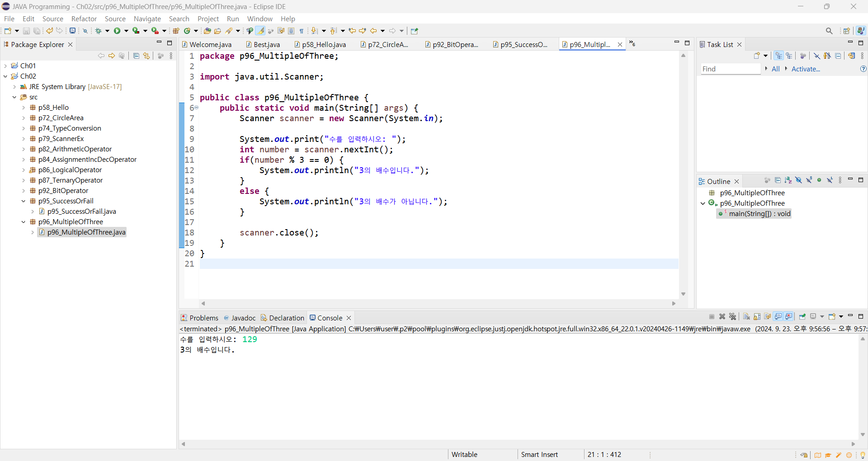
Task: Click the Search icon at top right
Action: [x=829, y=31]
